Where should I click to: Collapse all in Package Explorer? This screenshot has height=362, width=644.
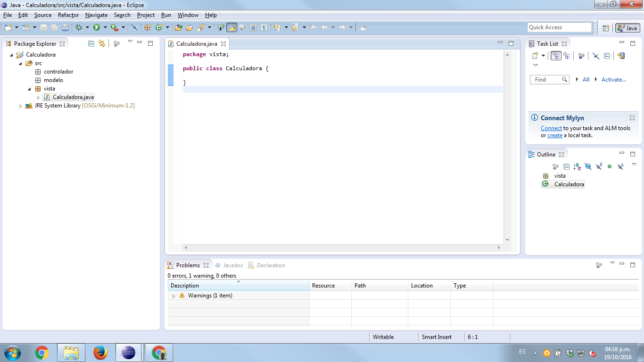click(91, 43)
